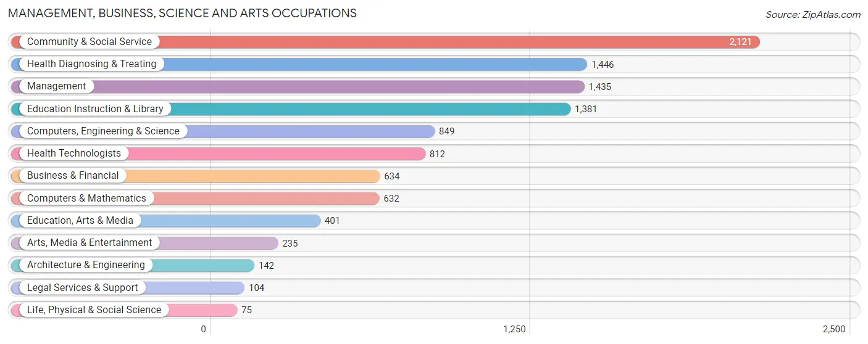This screenshot has width=868, height=344.
Task: Click the 1,446 value label
Action: (603, 64)
